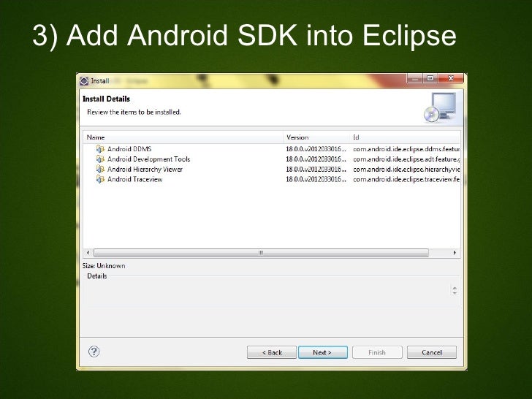532x399 pixels.
Task: Minimize the Install window
Action: pos(414,78)
